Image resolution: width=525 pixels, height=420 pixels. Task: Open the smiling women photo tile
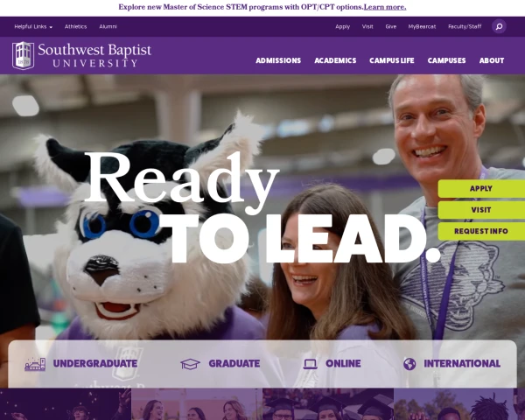click(x=197, y=404)
